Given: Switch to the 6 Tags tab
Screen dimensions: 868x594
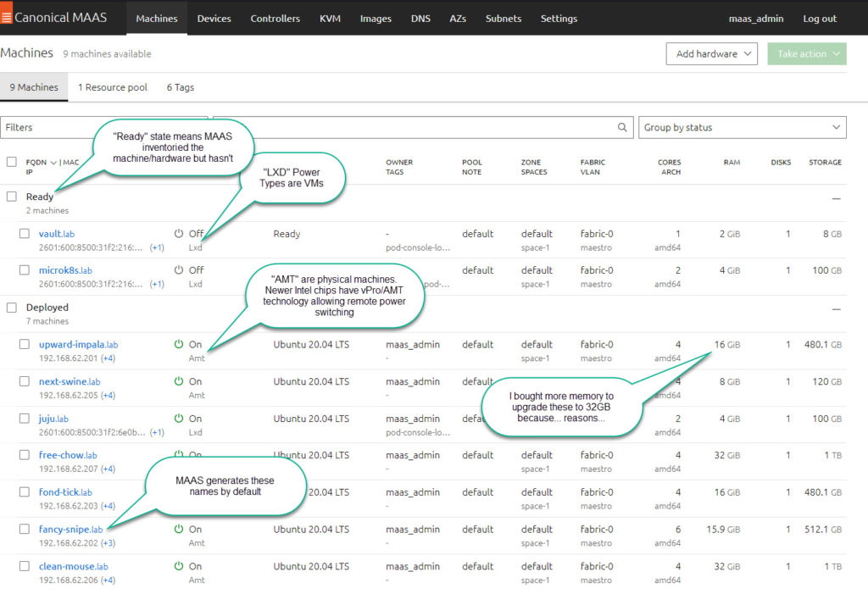Looking at the screenshot, I should coord(181,87).
